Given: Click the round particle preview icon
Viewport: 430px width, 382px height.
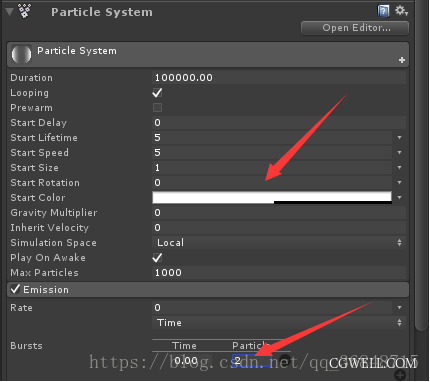Looking at the screenshot, I should click(21, 54).
